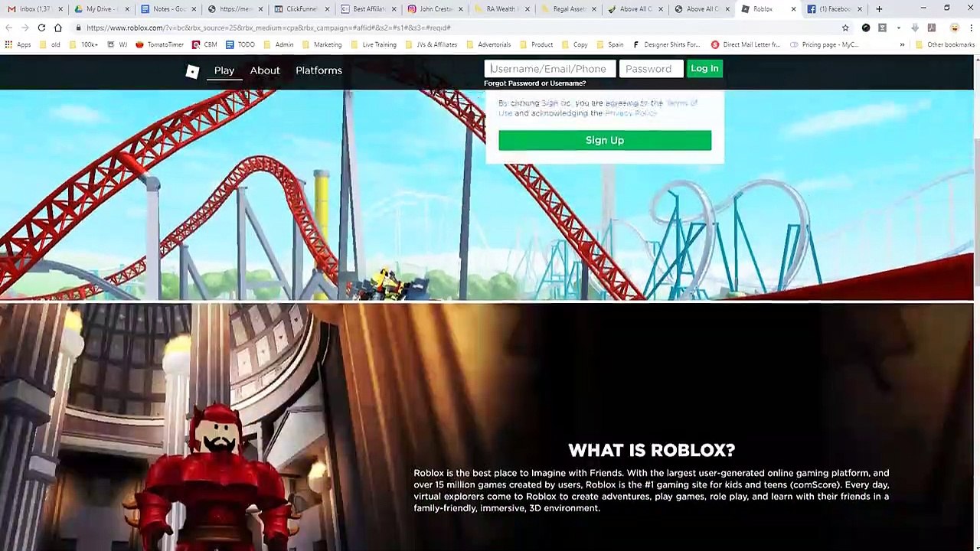
Task: Switch to the Notes Google Docs tab
Action: pyautogui.click(x=168, y=9)
